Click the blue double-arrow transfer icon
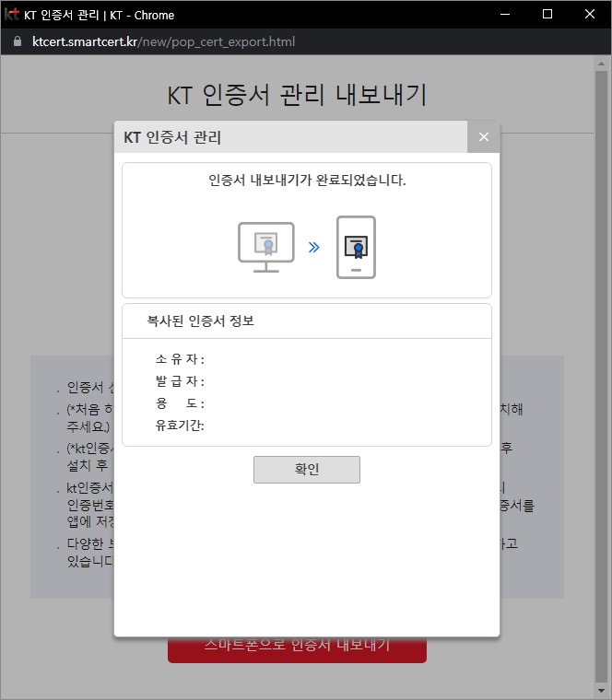Screen dimensions: 612x700 click(x=314, y=248)
